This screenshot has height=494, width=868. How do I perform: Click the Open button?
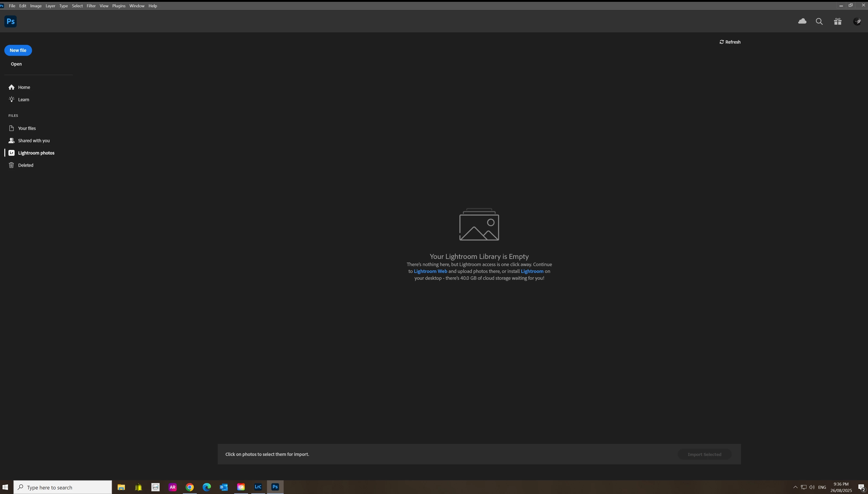click(16, 64)
